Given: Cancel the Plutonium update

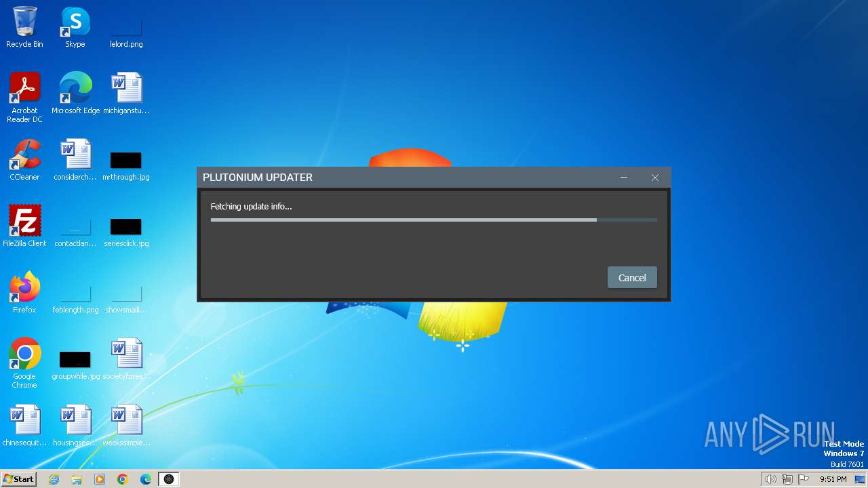Looking at the screenshot, I should 632,278.
